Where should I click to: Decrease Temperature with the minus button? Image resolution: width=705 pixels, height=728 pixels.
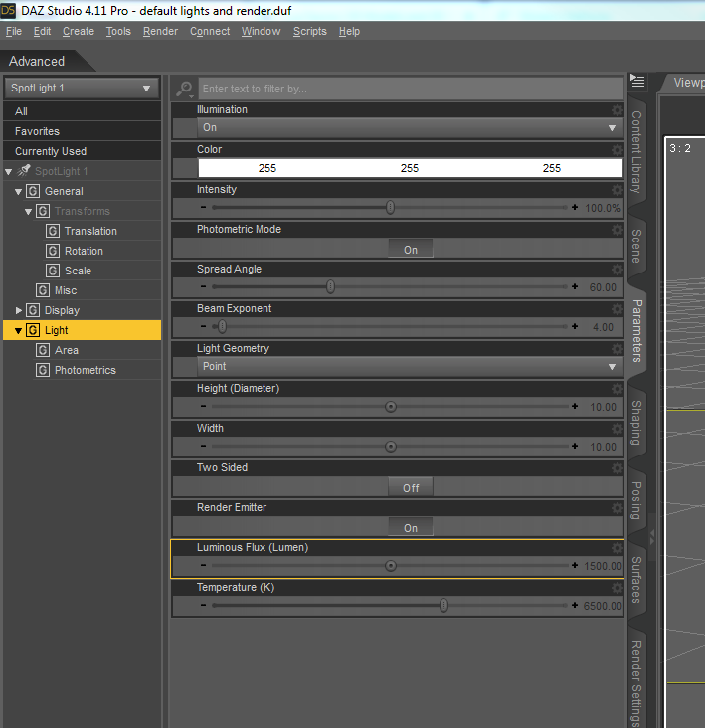pos(203,605)
